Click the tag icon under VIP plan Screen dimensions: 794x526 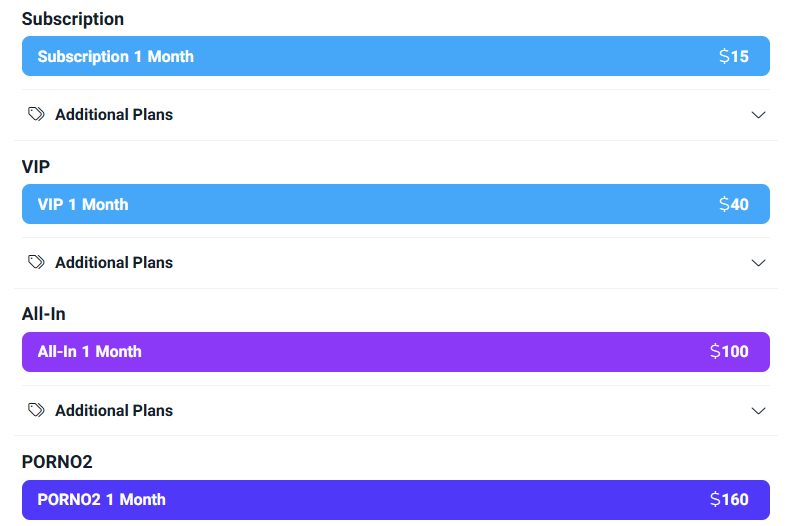click(36, 262)
